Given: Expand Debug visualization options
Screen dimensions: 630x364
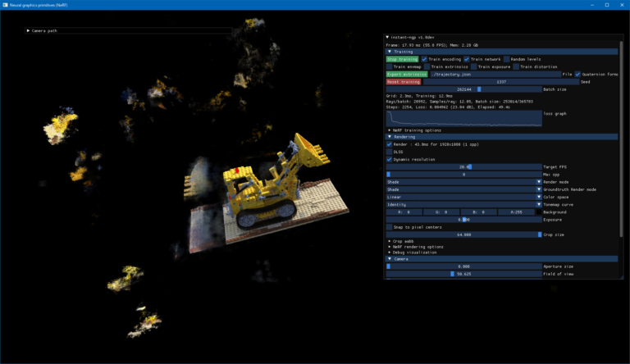Looking at the screenshot, I should (x=390, y=253).
